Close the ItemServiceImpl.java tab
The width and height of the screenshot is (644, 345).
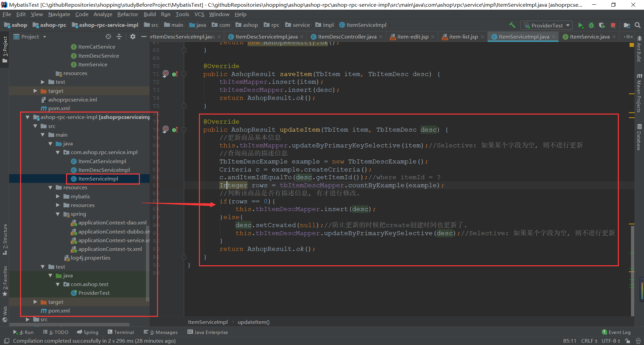coord(553,37)
